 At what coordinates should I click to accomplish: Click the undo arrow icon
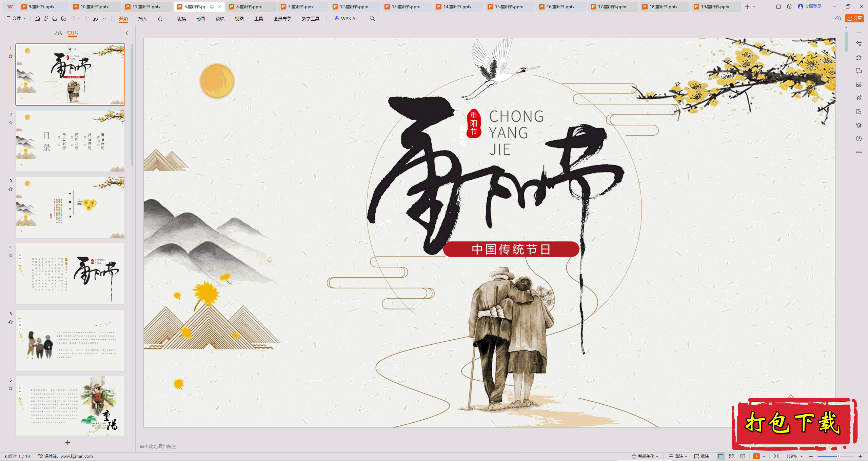coord(73,18)
